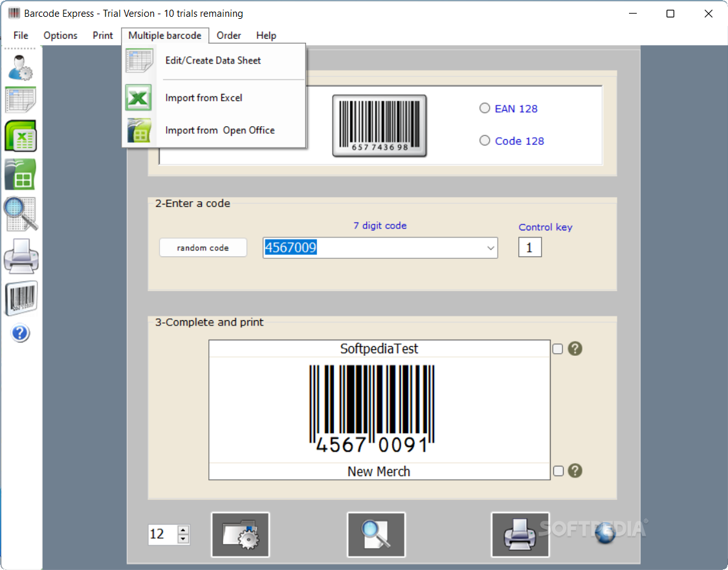This screenshot has width=728, height=570.
Task: Open the blue help icon in sidebar
Action: (x=21, y=333)
